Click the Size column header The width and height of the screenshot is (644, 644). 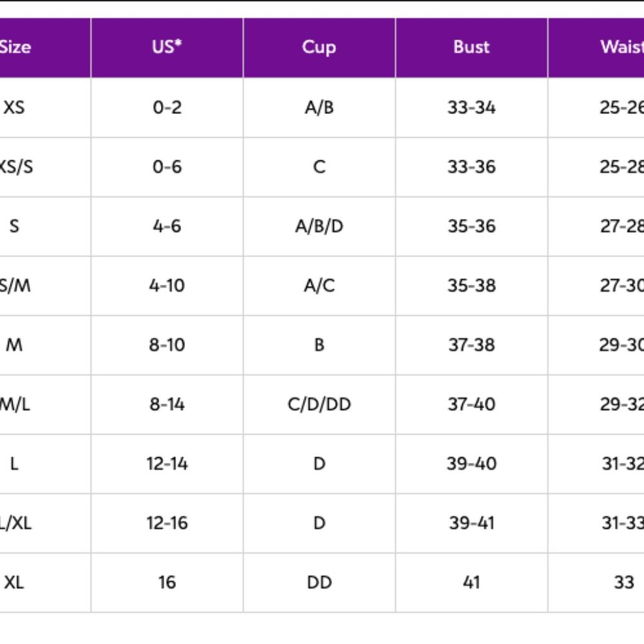(15, 47)
